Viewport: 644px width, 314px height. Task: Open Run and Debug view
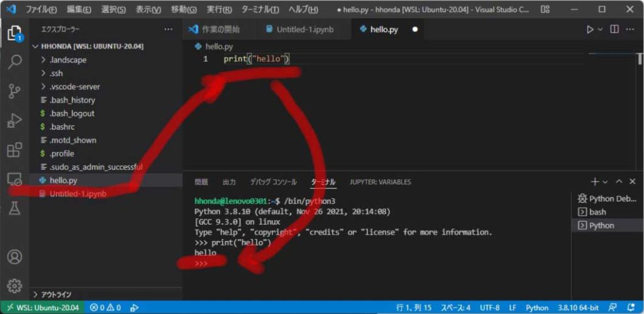[x=14, y=120]
